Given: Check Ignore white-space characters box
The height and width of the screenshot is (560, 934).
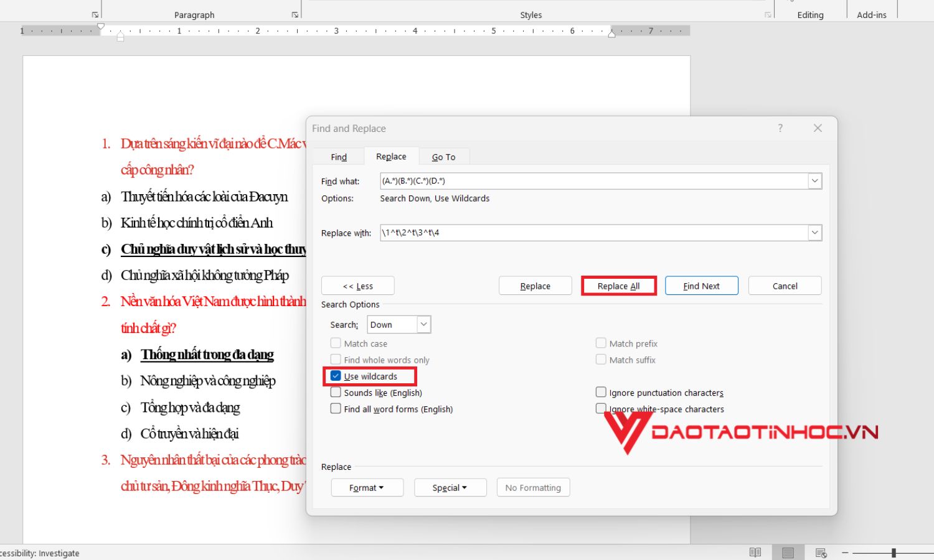Looking at the screenshot, I should (x=601, y=409).
